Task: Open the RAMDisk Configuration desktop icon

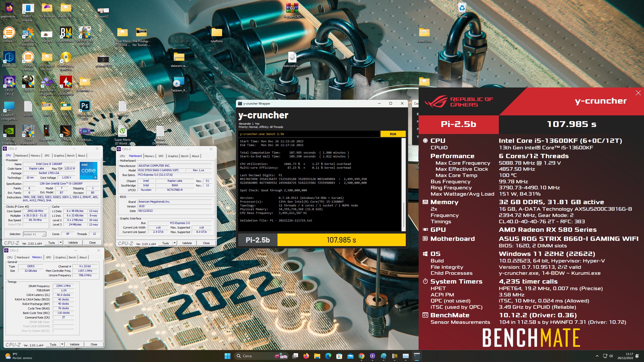Action: [28, 37]
